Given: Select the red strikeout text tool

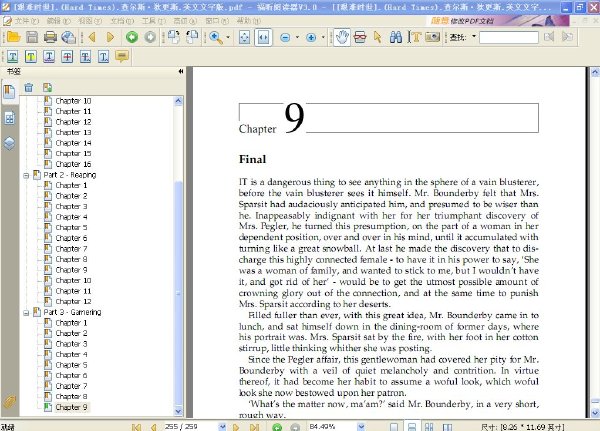Looking at the screenshot, I should [x=67, y=57].
